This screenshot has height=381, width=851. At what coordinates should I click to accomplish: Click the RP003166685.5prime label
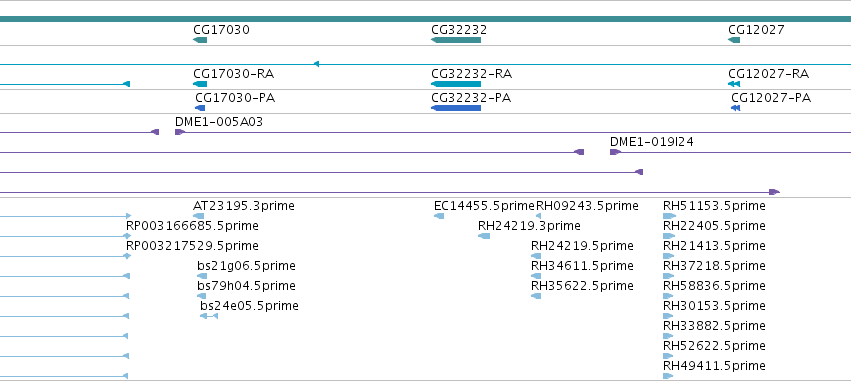tap(192, 226)
